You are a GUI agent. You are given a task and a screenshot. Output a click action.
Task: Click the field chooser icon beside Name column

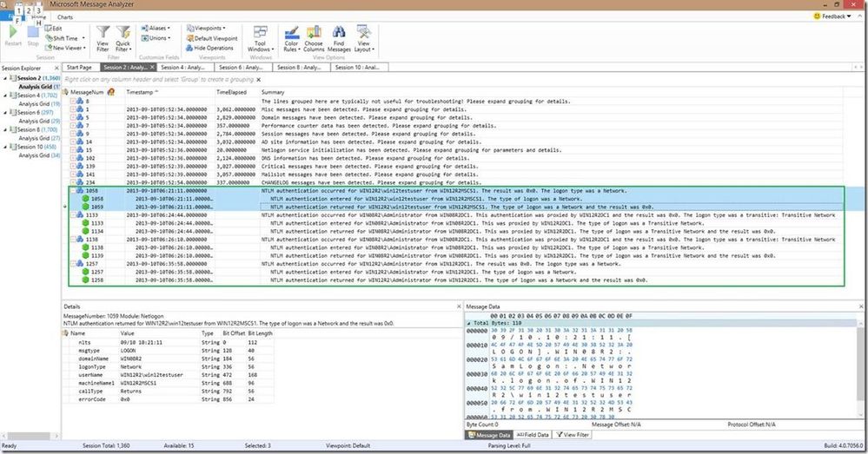click(65, 333)
